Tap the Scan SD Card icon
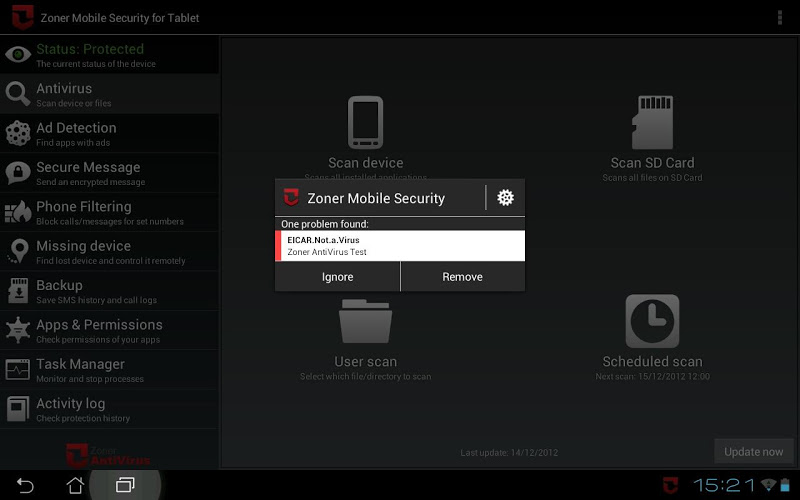800x500 pixels. coord(652,122)
